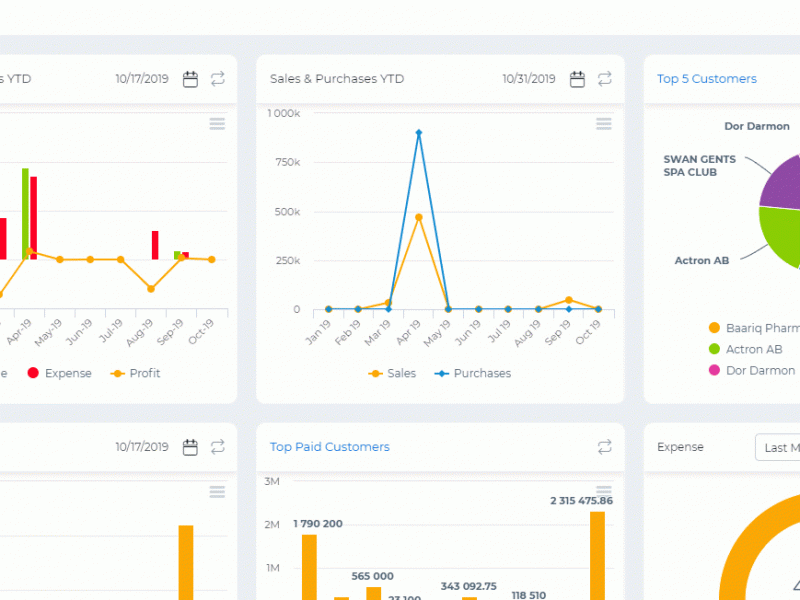The image size is (800, 600).
Task: Toggle the Sales series legend
Action: tap(392, 373)
